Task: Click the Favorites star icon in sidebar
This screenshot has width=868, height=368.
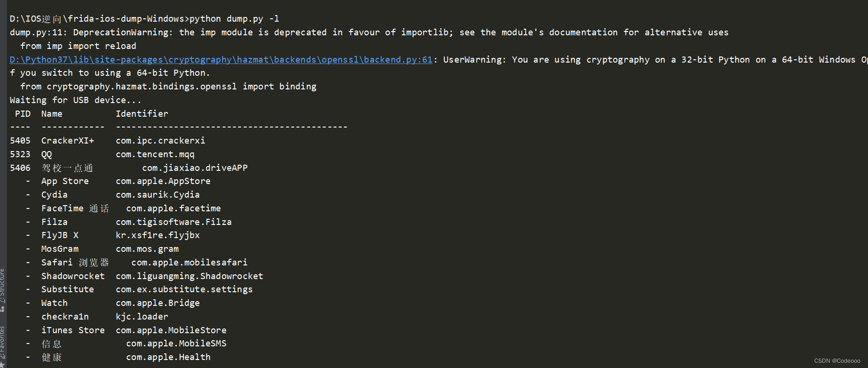Action: coord(2,365)
